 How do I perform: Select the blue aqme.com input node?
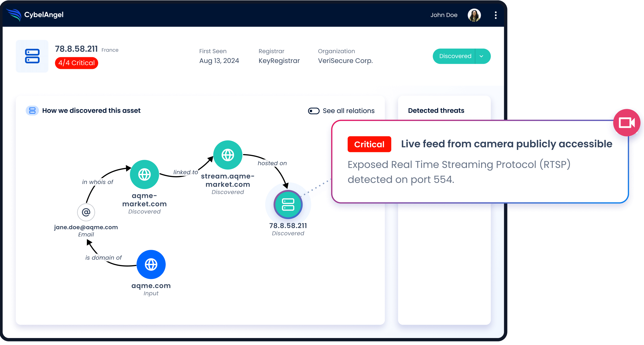point(151,264)
